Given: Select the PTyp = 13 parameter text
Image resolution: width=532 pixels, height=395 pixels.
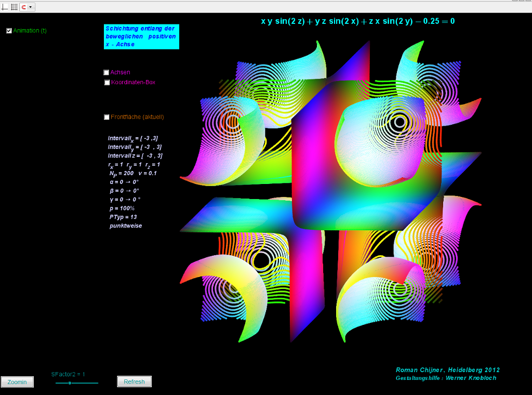Looking at the screenshot, I should coord(123,217).
